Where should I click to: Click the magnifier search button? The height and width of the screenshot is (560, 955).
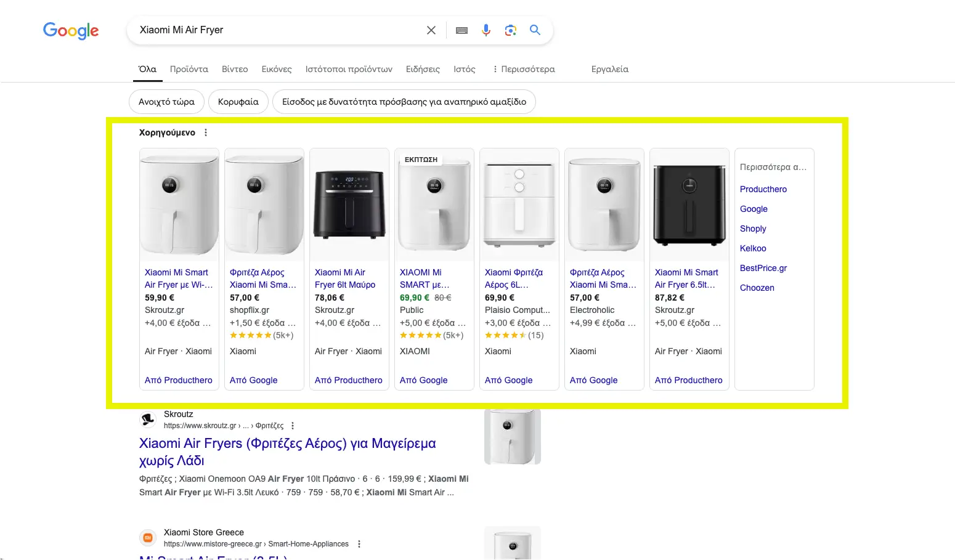pos(535,30)
